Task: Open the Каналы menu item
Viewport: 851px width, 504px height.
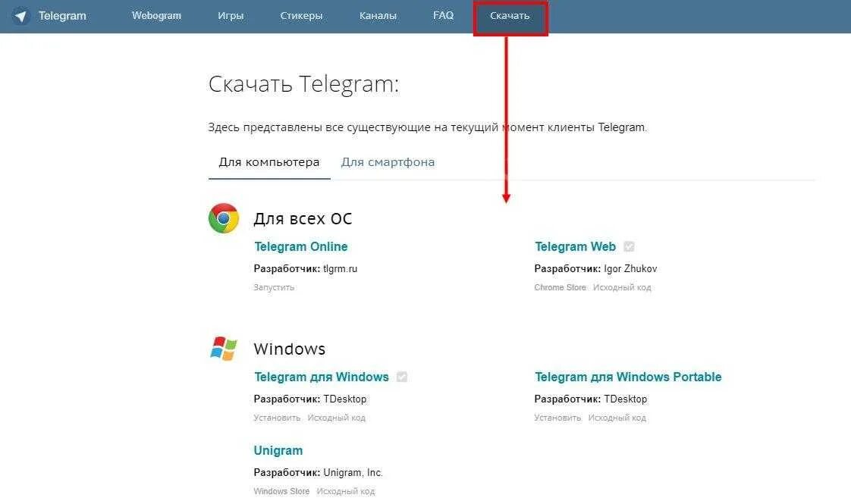Action: pos(378,16)
